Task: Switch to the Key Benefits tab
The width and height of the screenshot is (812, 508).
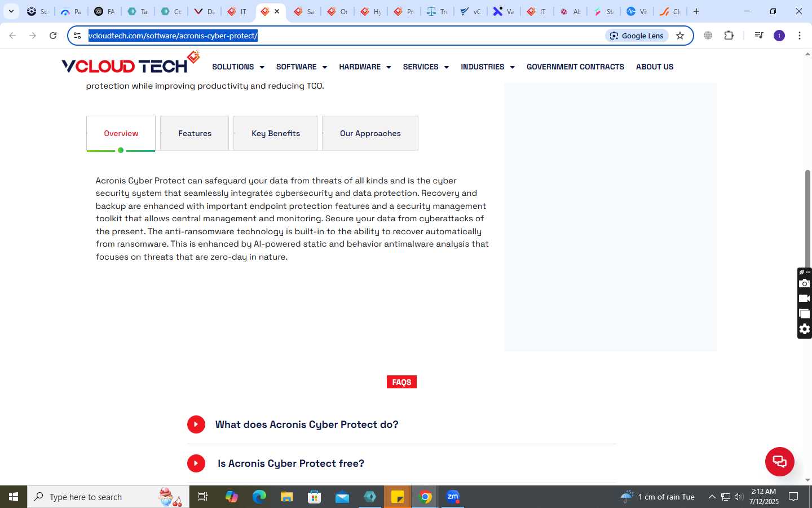Action: point(275,133)
